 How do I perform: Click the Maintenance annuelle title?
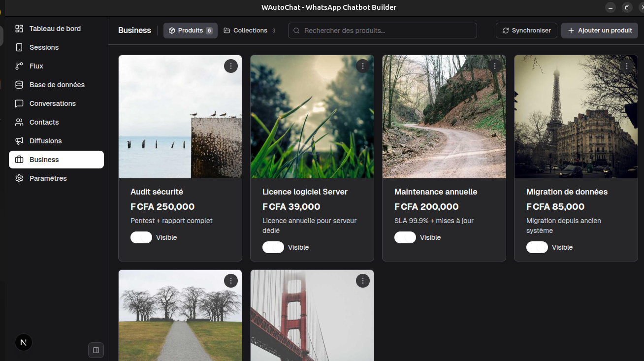tap(436, 192)
